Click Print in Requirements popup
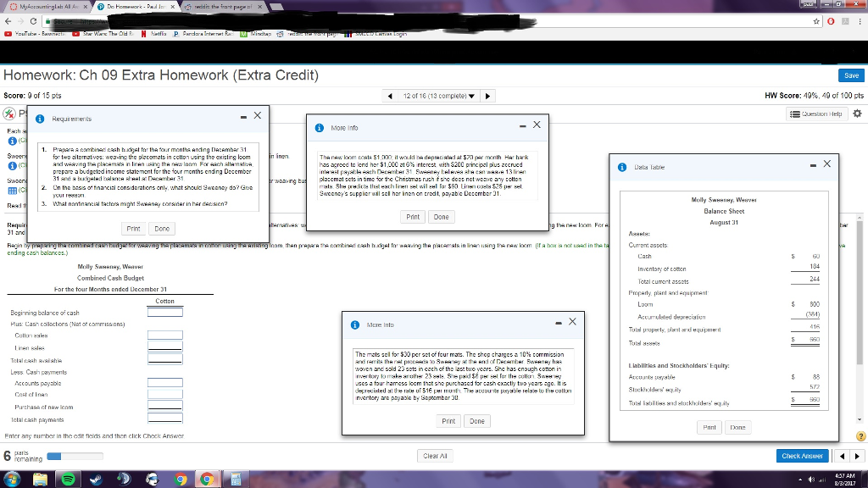 [133, 229]
